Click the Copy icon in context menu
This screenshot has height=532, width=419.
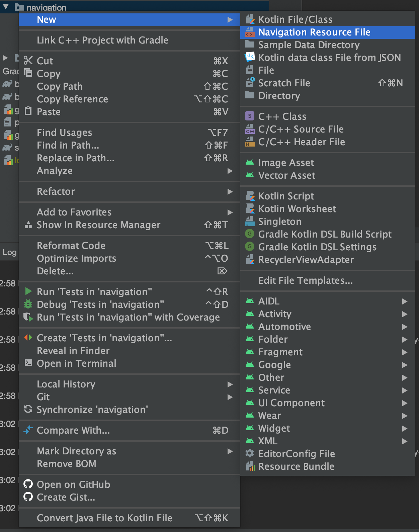click(28, 73)
